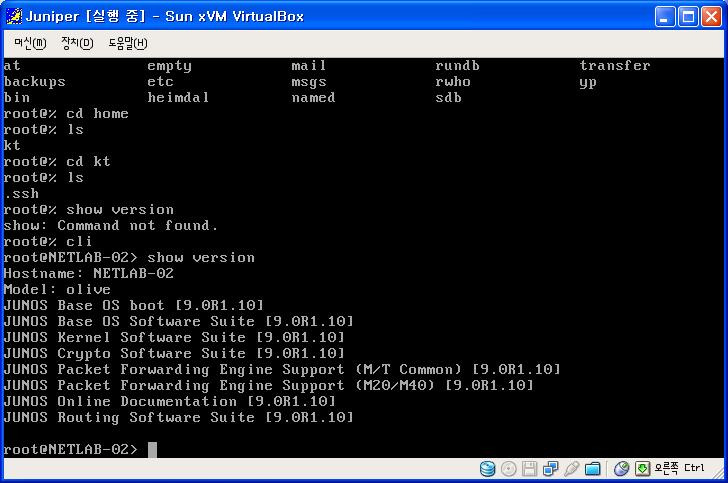Click the window resize grip corner
This screenshot has width=728, height=483.
[720, 474]
